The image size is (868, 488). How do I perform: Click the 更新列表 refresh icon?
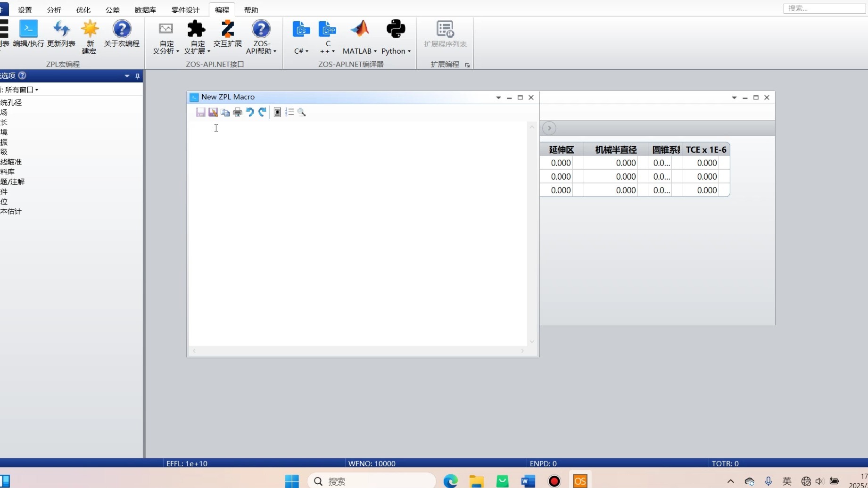(x=61, y=33)
